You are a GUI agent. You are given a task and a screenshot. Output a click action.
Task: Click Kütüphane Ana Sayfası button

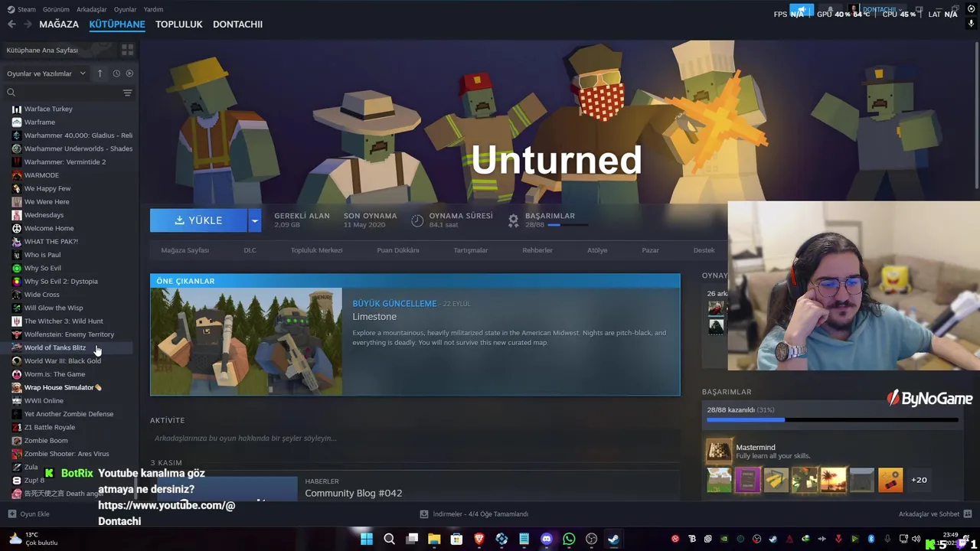(x=60, y=50)
